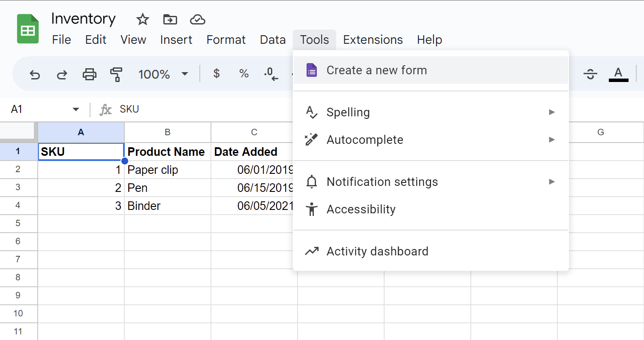644x340 pixels.
Task: Open the Activity dashboard
Action: tap(431, 251)
